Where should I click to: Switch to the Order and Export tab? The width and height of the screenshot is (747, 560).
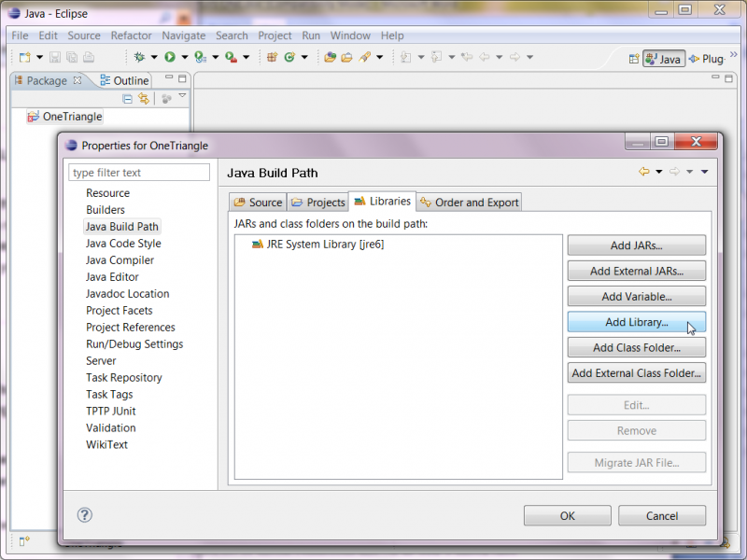[470, 203]
